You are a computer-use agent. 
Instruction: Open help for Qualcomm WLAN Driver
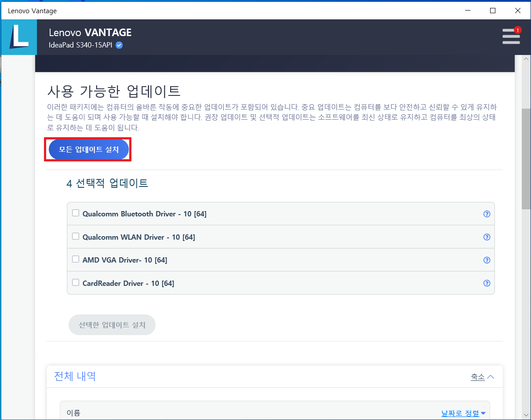coord(487,237)
